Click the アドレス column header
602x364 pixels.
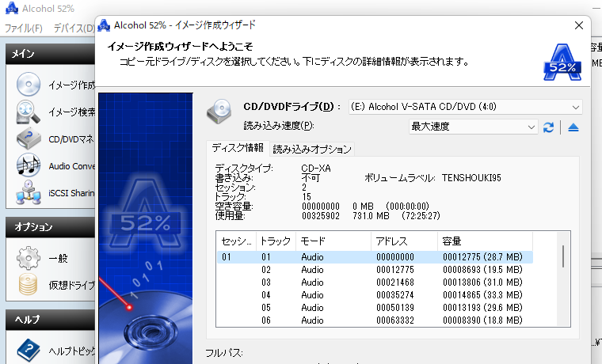[x=402, y=241]
